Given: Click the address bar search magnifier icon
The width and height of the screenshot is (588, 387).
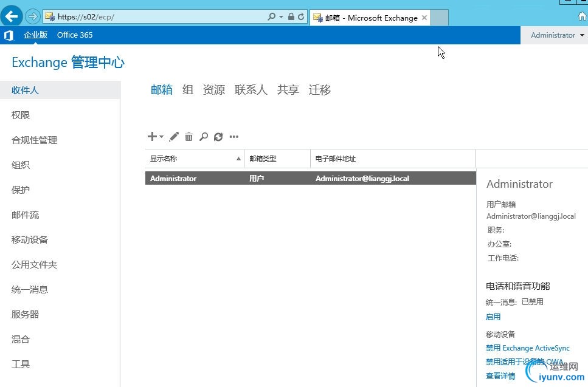Looking at the screenshot, I should [271, 16].
